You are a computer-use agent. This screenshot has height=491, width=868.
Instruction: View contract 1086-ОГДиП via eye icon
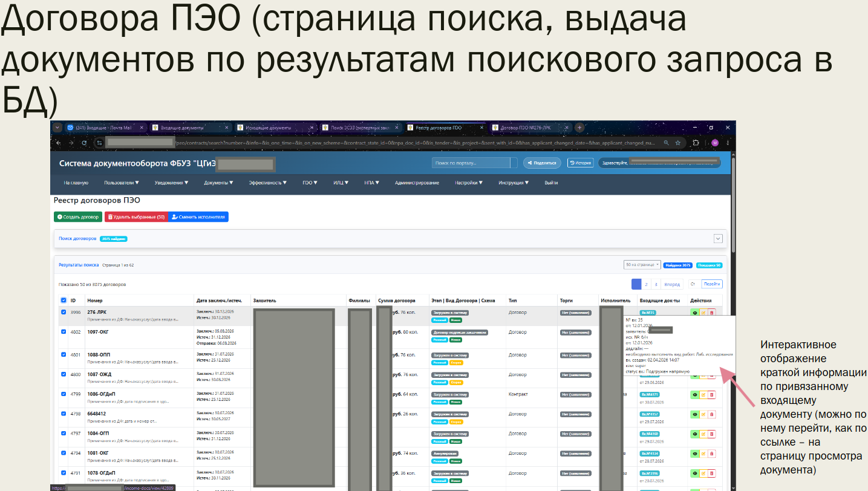pyautogui.click(x=694, y=395)
